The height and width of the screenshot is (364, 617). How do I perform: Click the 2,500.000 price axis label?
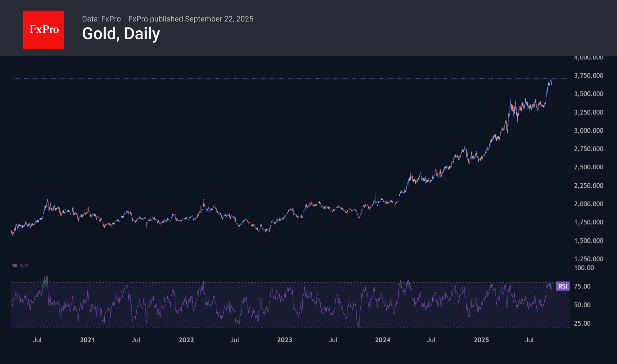point(588,167)
